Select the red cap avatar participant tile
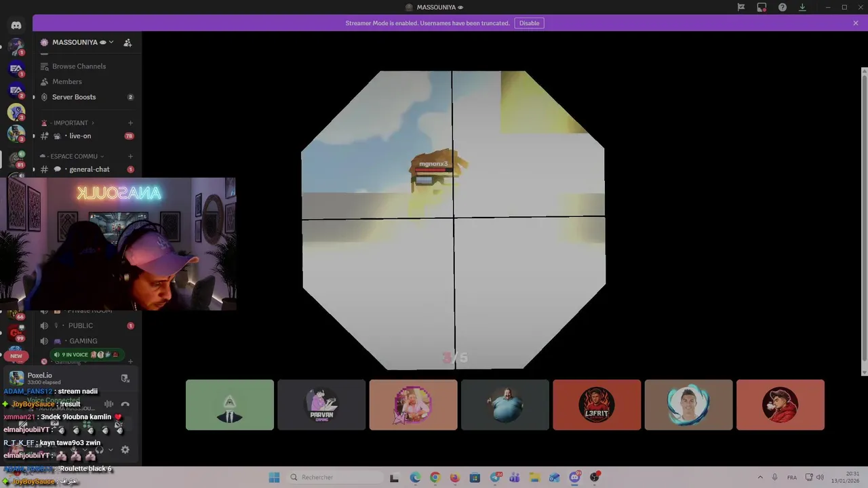Image resolution: width=868 pixels, height=488 pixels. [x=781, y=405]
